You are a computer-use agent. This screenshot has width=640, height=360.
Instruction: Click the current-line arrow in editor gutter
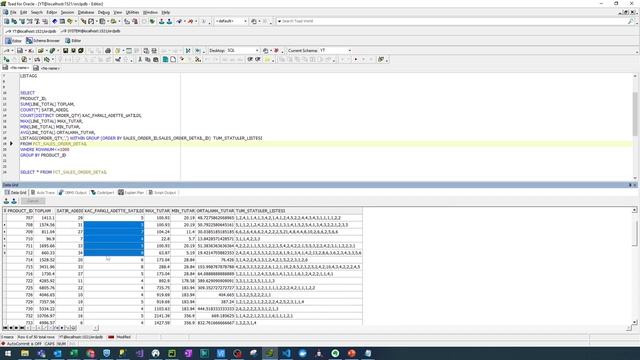(x=11, y=144)
